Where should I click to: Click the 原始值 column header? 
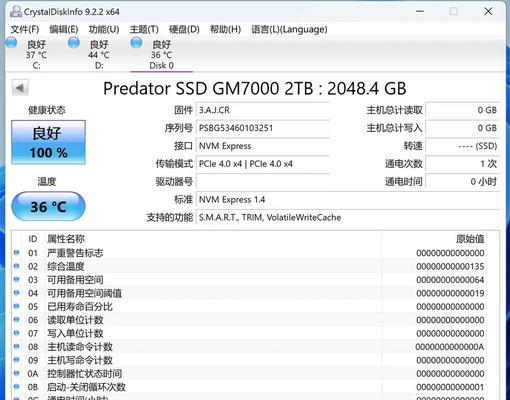tap(470, 239)
